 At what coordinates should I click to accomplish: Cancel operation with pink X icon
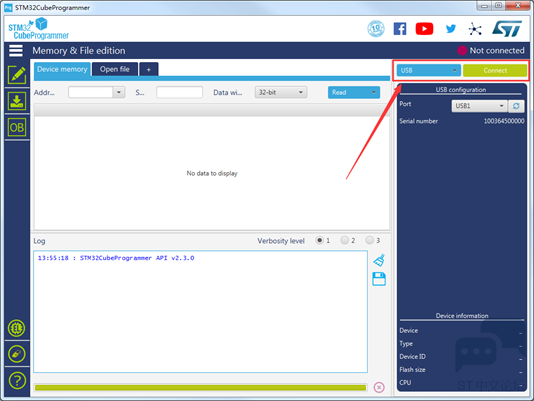point(379,387)
